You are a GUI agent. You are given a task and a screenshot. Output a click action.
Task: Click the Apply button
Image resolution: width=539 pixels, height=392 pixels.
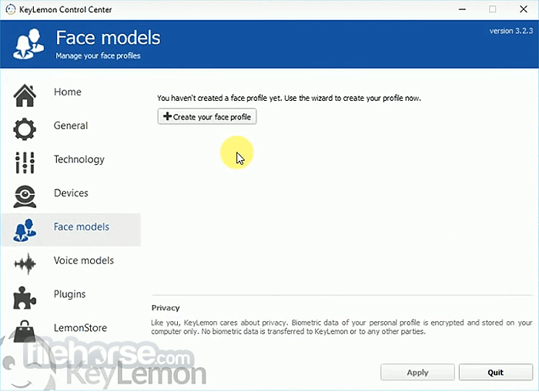pos(417,373)
